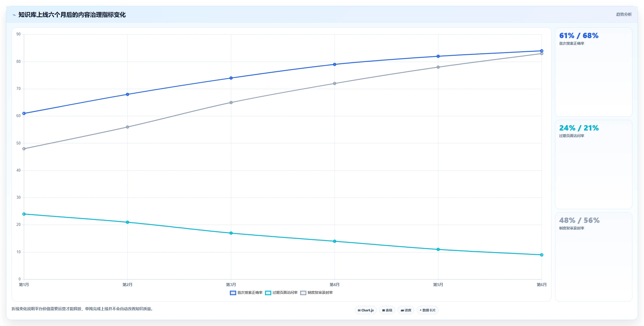Click the 61% / 68% stat value

click(579, 36)
